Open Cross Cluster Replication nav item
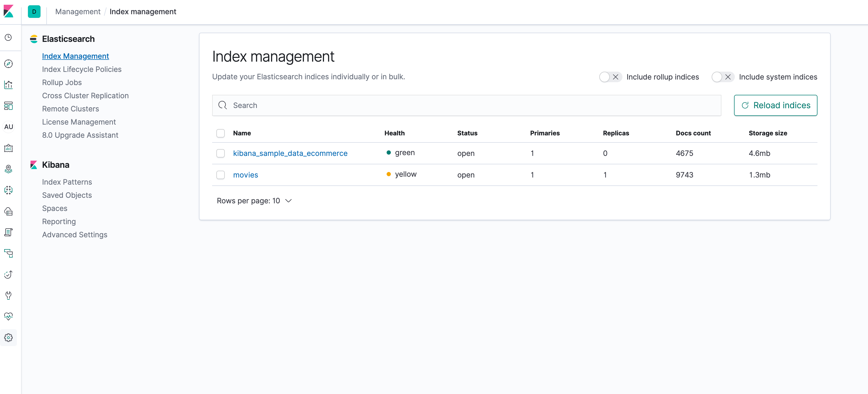 click(x=85, y=95)
